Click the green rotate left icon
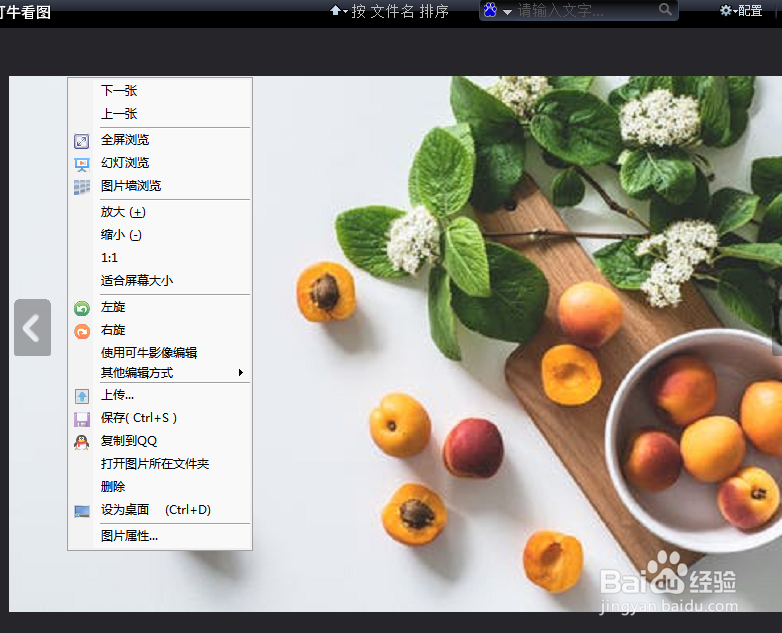 (82, 308)
